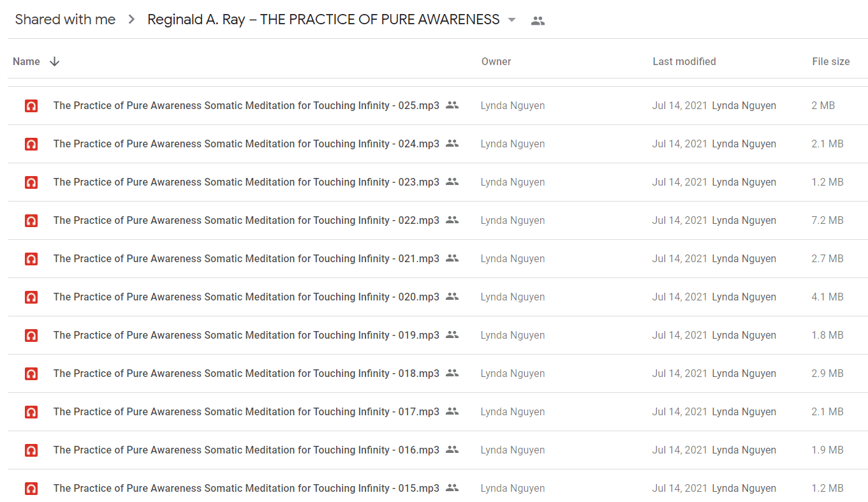The height and width of the screenshot is (502, 868).
Task: Click the 2.7 MB file size value
Action: [827, 259]
